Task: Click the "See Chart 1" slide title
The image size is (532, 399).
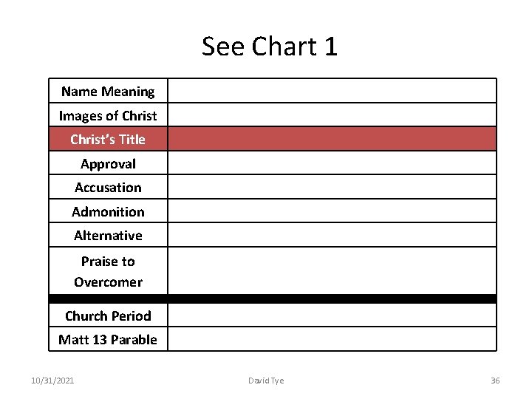Action: click(x=270, y=47)
